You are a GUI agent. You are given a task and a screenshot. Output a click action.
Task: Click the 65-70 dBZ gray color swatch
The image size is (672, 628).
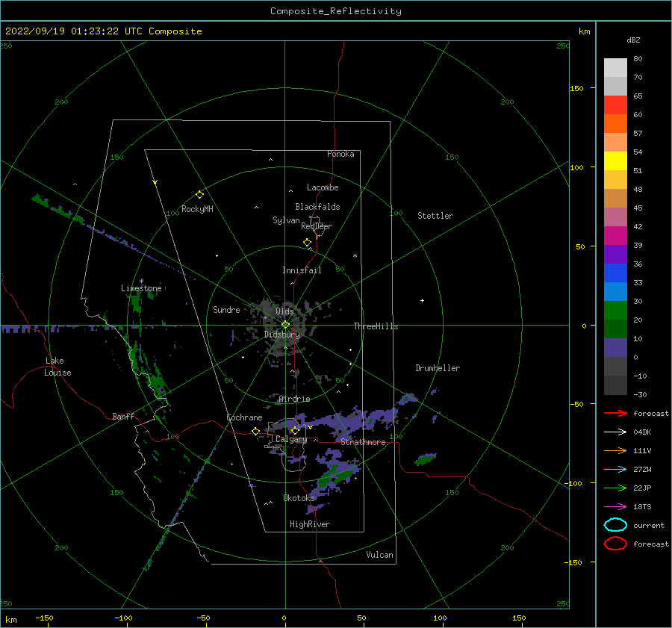click(615, 86)
